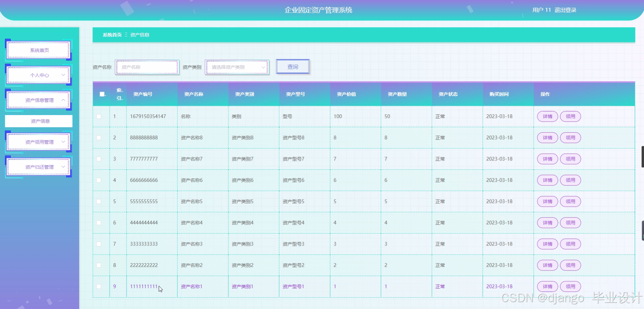
Task: Check the box for row 2222222222
Action: pos(99,265)
